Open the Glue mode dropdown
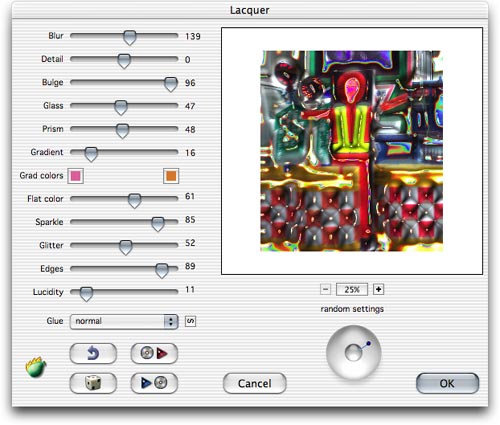Screen dimensions: 500x425 [x=124, y=322]
